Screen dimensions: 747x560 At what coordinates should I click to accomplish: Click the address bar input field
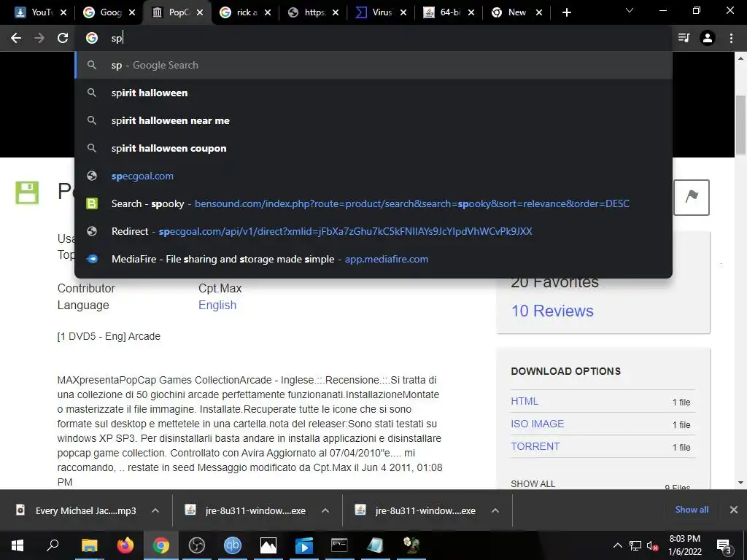click(x=373, y=38)
